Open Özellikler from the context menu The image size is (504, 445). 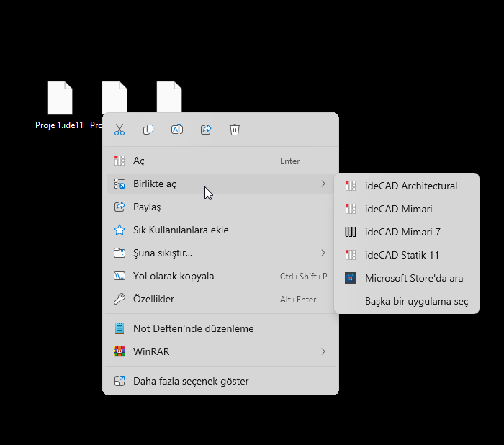pyautogui.click(x=220, y=299)
